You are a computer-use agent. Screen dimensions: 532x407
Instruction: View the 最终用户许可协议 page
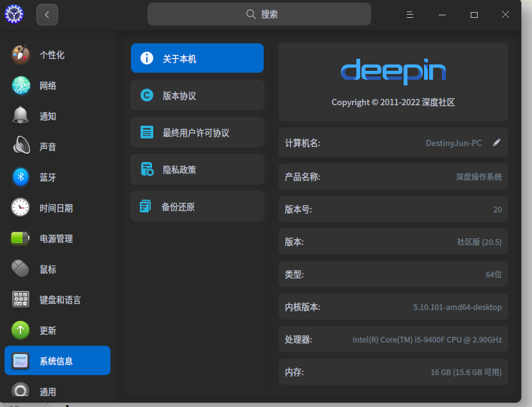[197, 133]
